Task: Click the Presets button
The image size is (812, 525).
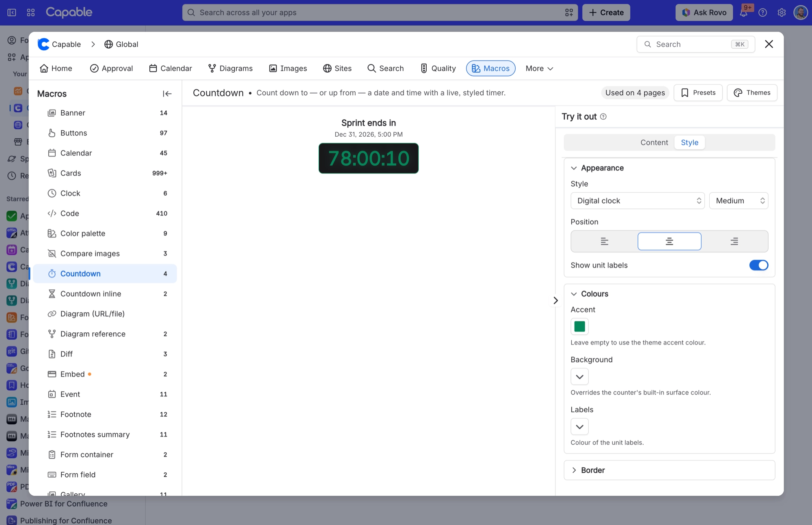Action: pos(698,93)
